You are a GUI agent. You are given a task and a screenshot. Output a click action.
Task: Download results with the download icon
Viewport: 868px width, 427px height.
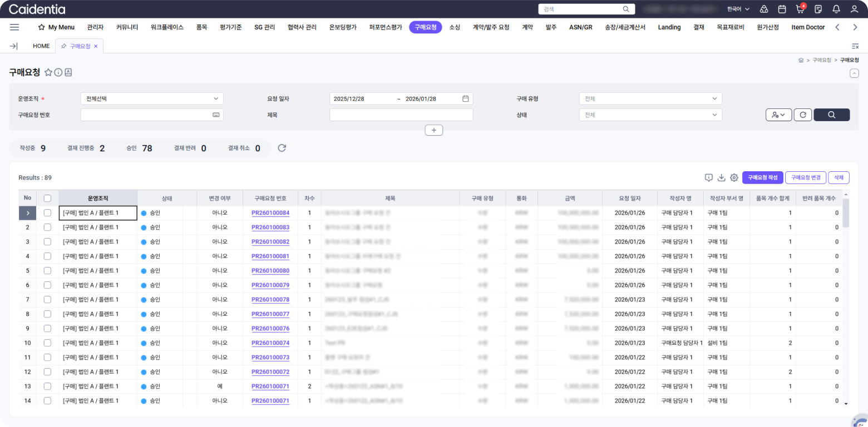721,178
